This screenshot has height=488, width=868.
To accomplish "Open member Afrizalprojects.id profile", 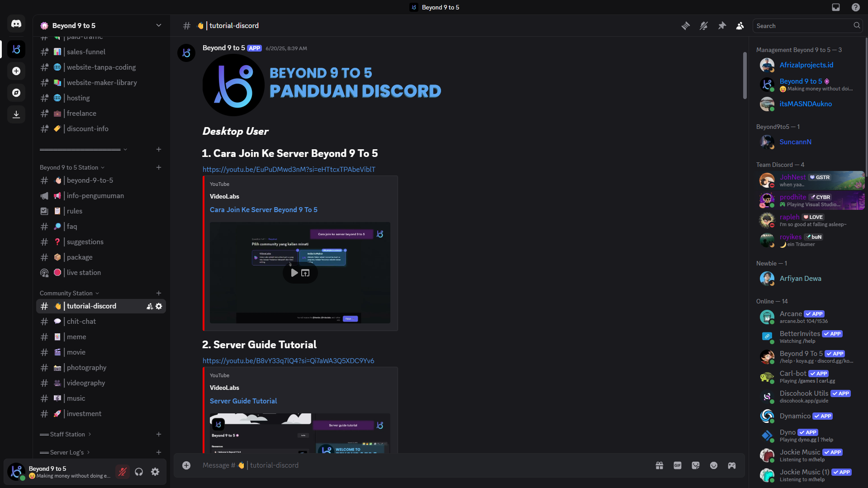I will coord(810,65).
